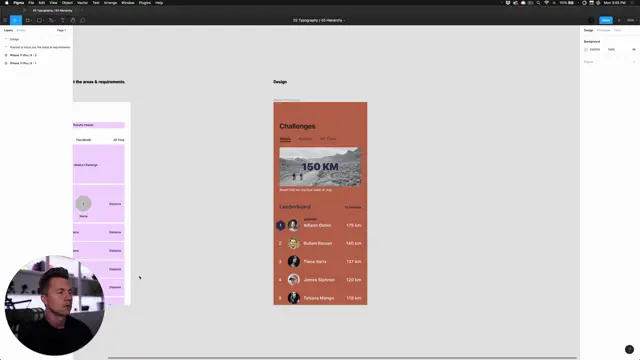
Task: Open the Edit menu
Action: pyautogui.click(x=42, y=2)
